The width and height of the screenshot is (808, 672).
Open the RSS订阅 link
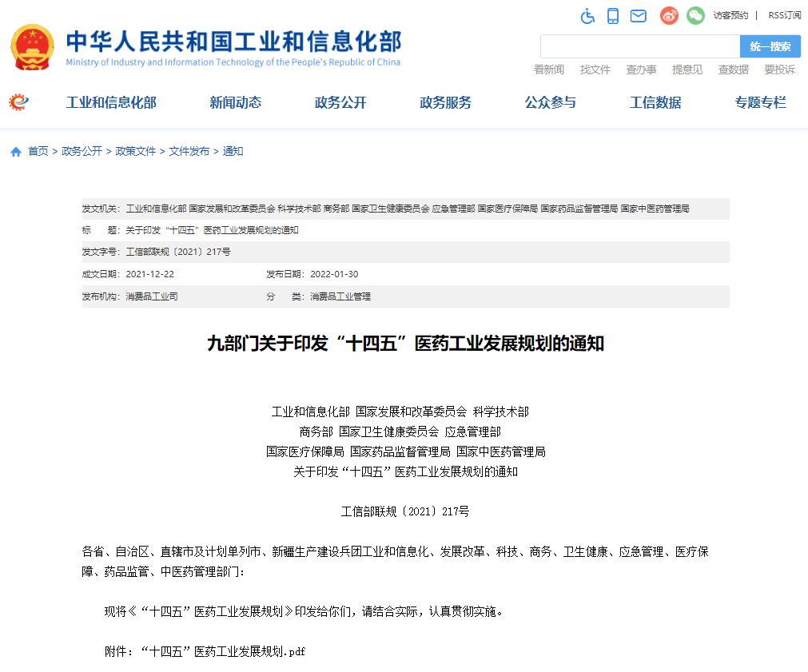click(784, 15)
